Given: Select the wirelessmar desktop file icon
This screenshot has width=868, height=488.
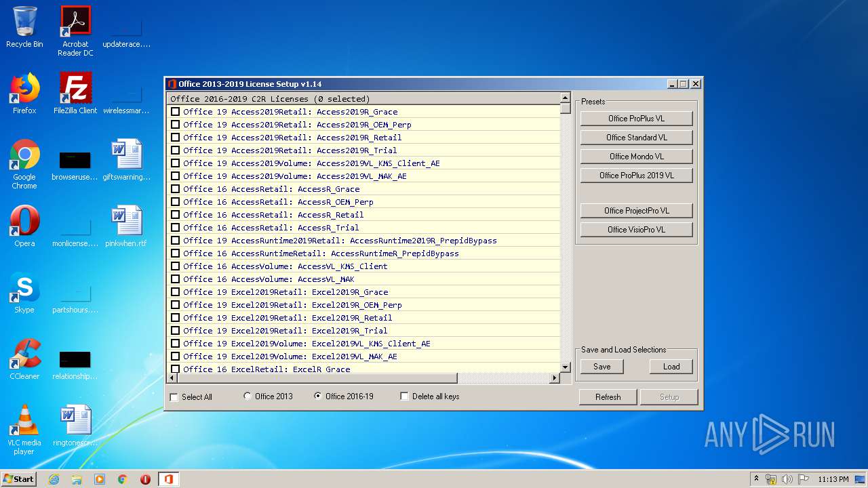Looking at the screenshot, I should coord(127,98).
